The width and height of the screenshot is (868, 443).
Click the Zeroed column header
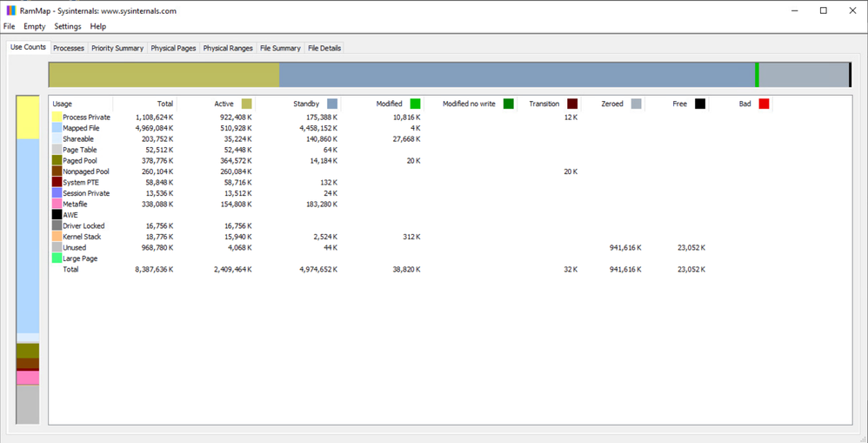point(613,104)
